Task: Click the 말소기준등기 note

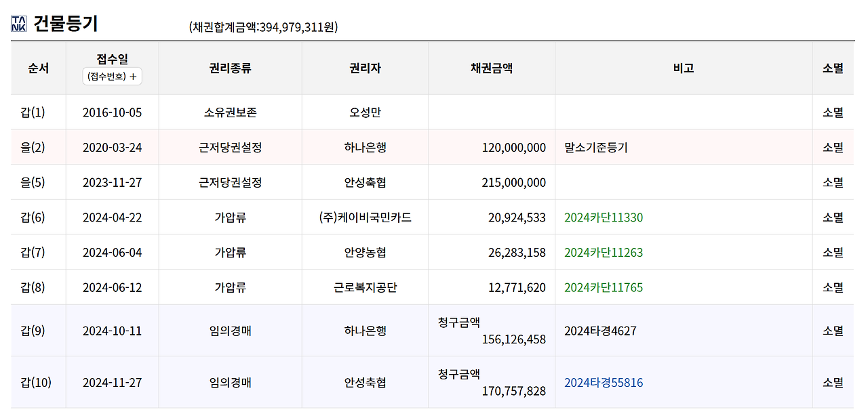Action: click(596, 147)
